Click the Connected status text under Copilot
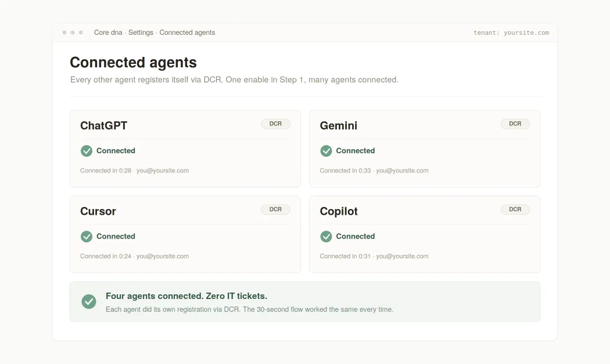Screen dimensions: 610x364 tap(356, 236)
